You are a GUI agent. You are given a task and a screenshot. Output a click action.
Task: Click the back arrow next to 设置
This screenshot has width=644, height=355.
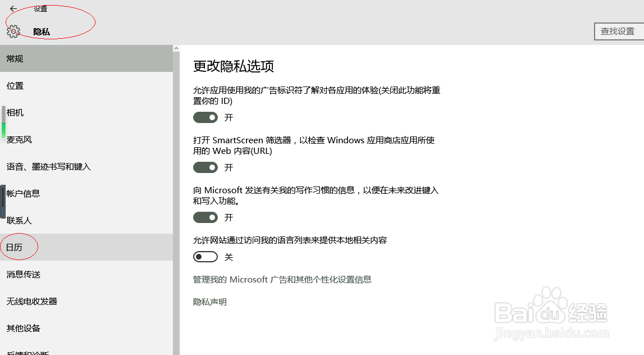point(13,8)
